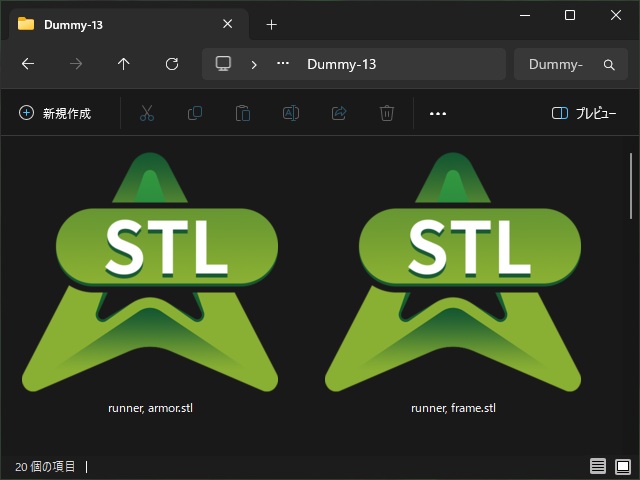This screenshot has height=480, width=640.
Task: Click the Share icon
Action: point(339,113)
